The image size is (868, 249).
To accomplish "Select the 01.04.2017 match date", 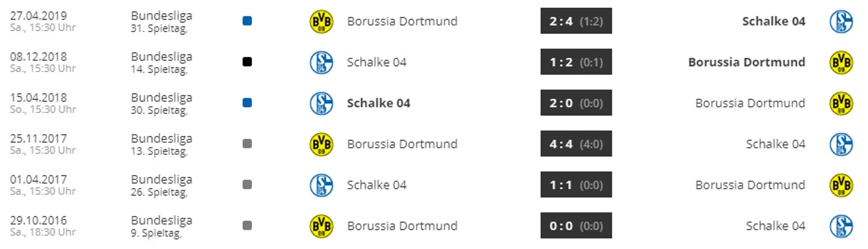I will [x=38, y=179].
